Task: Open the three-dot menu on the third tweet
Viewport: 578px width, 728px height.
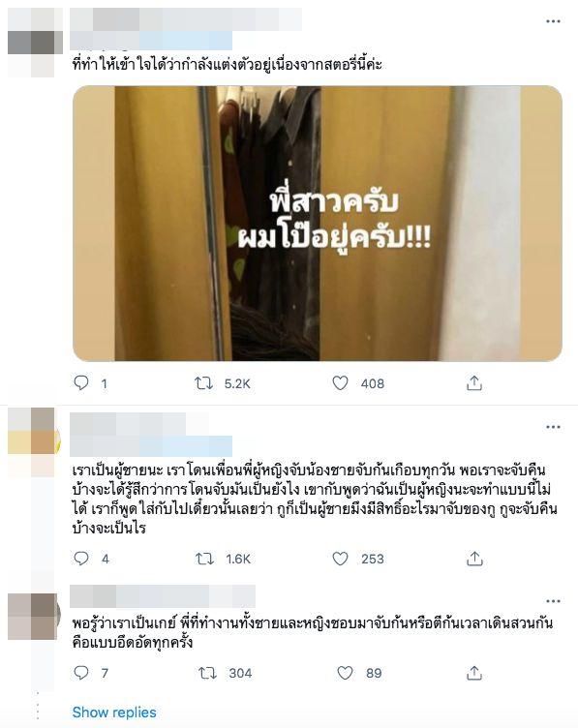Action: point(553,601)
